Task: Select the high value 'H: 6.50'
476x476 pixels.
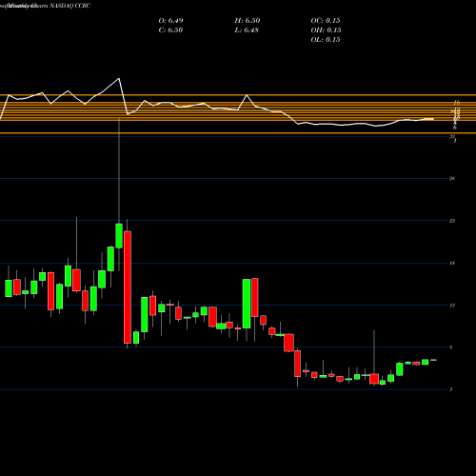Action: (248, 21)
